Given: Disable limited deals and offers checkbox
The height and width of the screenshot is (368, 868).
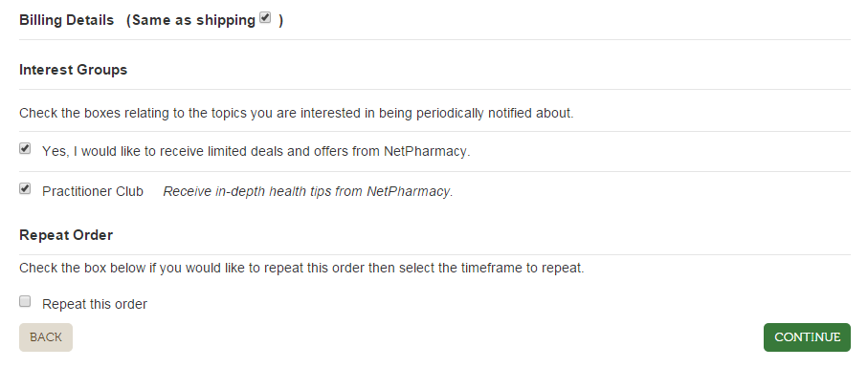Looking at the screenshot, I should click(x=25, y=149).
